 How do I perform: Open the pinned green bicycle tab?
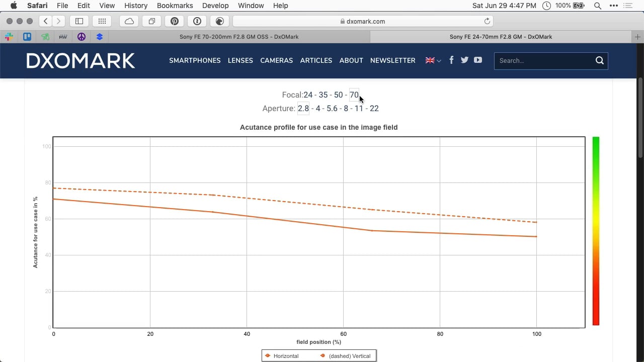click(45, 37)
